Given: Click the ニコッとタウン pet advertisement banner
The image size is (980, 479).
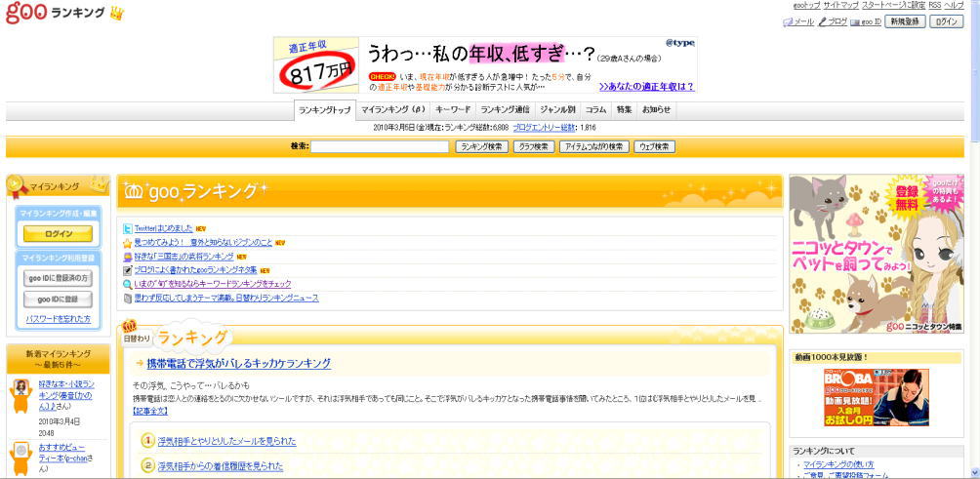Looking at the screenshot, I should [x=877, y=254].
